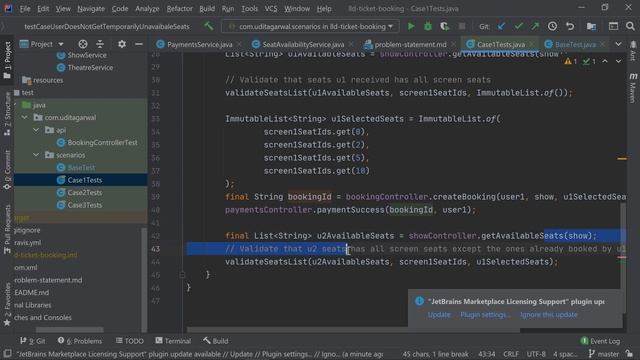Screen dimensions: 640x360
Task: Toggle tool window bars icon bottom-left corner
Action: coord(7,353)
